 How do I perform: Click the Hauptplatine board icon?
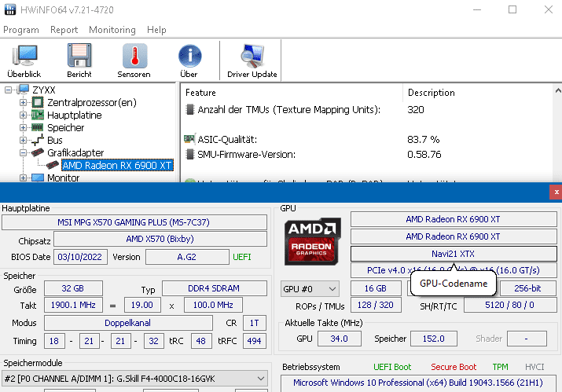37,115
